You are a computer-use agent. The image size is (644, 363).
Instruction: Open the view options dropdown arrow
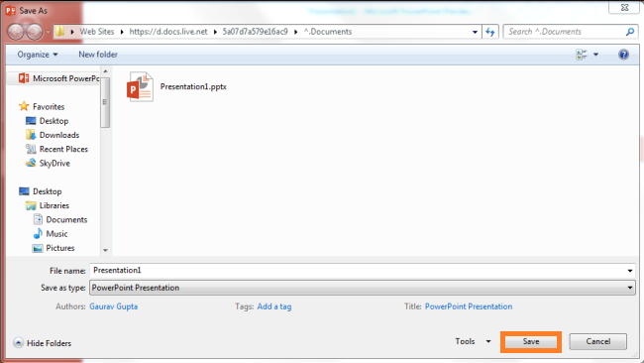click(595, 55)
